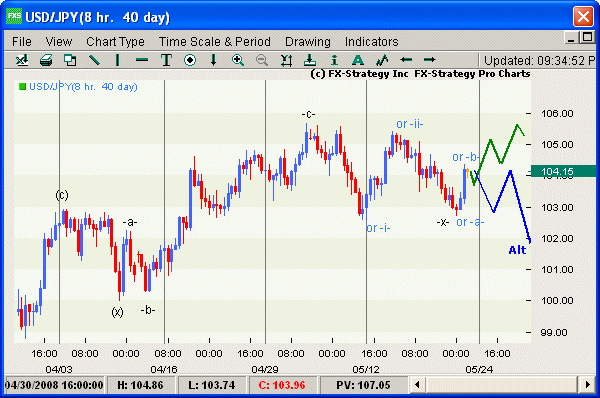600x398 pixels.
Task: Click the 'PV: 107.05' status field
Action: [363, 385]
